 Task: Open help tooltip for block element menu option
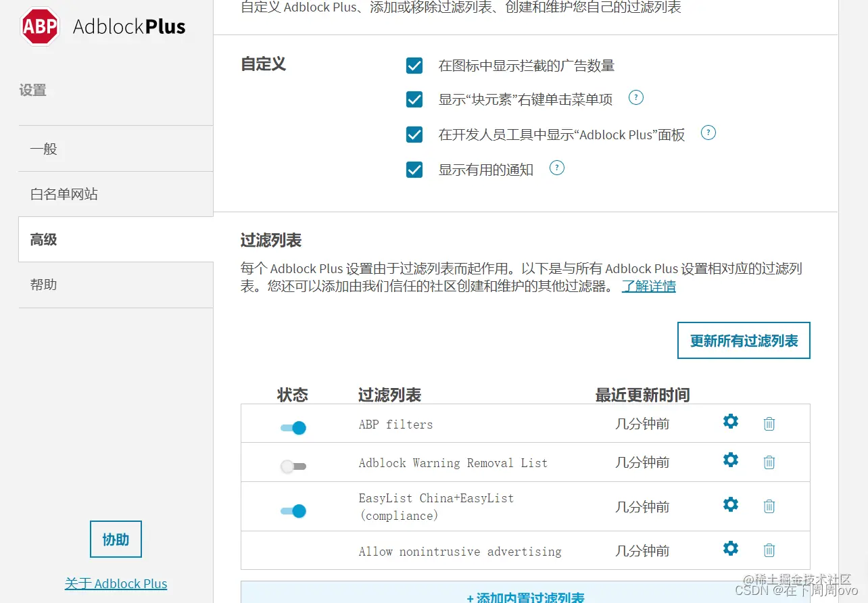coord(636,98)
